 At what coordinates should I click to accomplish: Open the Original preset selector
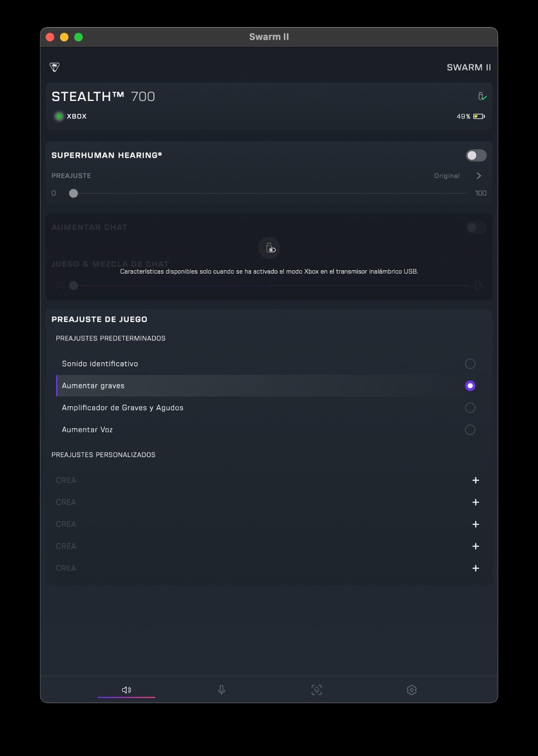(447, 176)
